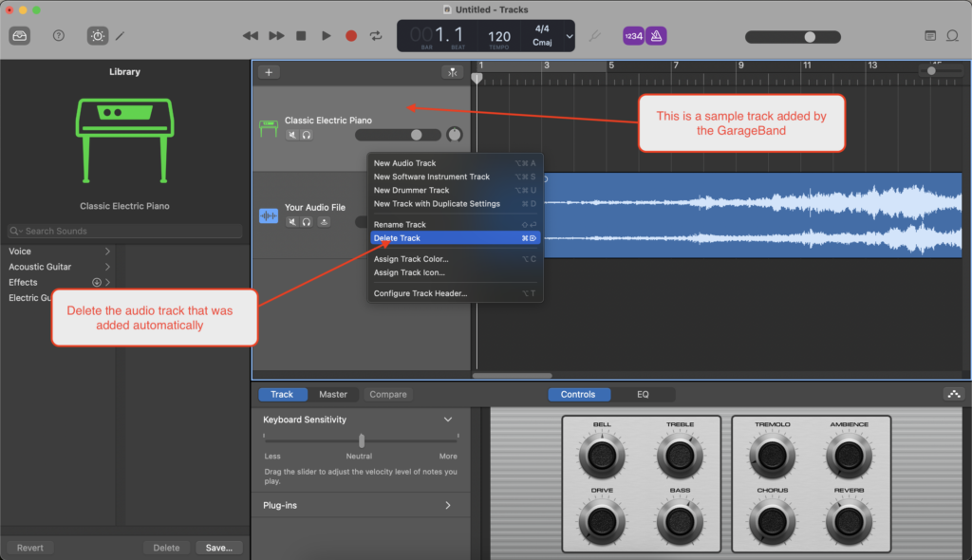Open the Note Pad
The image size is (972, 560).
tap(930, 36)
